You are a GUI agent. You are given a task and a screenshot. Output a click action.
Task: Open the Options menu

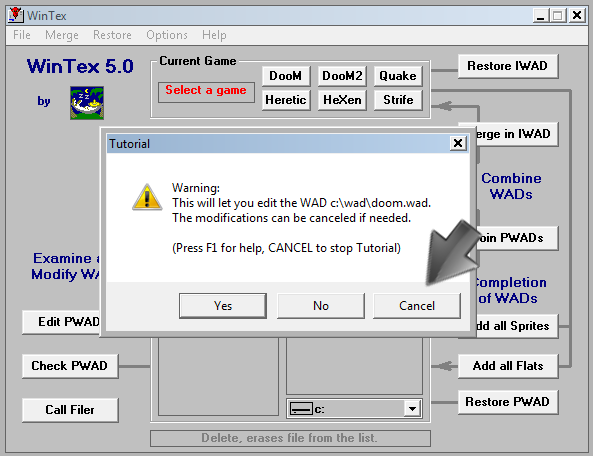[167, 35]
